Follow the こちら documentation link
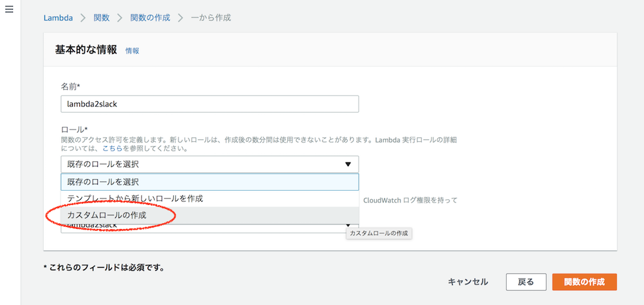 click(x=112, y=148)
